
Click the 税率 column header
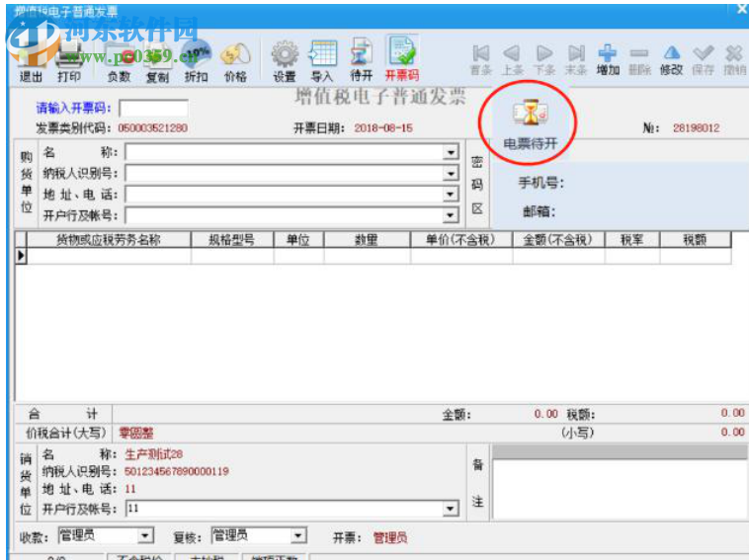(632, 240)
